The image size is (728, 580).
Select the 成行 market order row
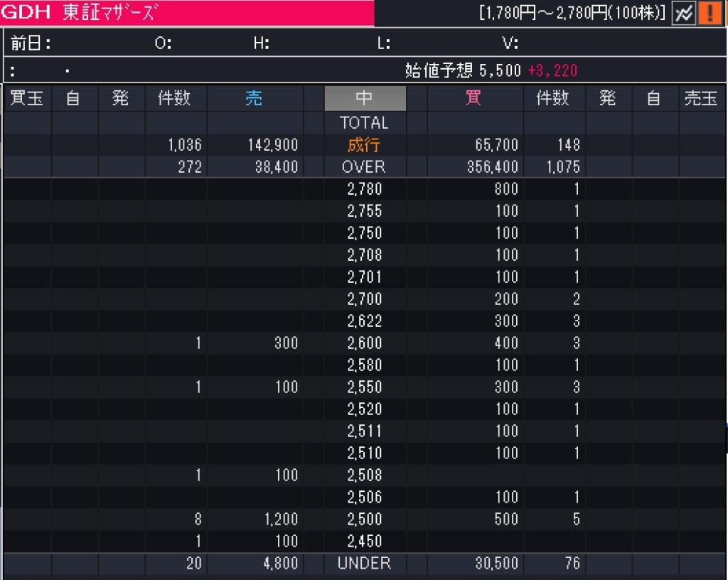364,145
